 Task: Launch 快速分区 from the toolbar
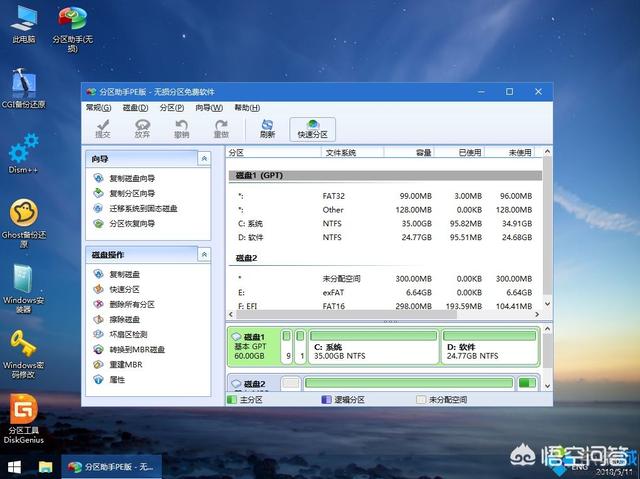pos(312,128)
